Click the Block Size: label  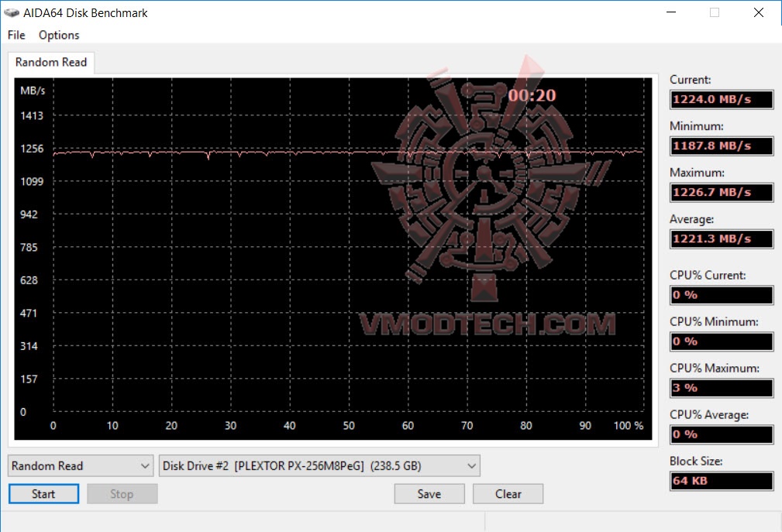[696, 462]
